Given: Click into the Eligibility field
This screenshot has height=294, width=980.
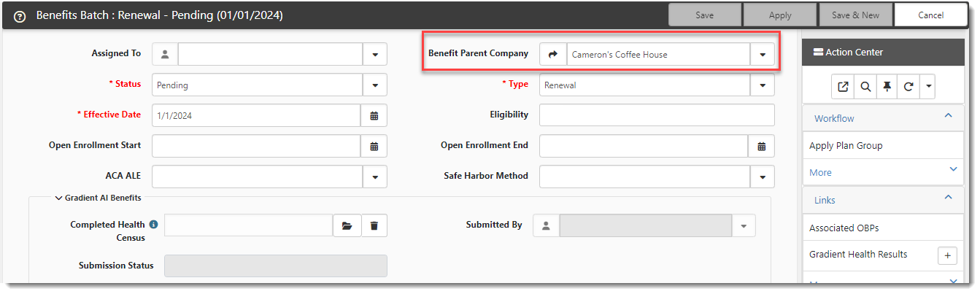Looking at the screenshot, I should 656,115.
